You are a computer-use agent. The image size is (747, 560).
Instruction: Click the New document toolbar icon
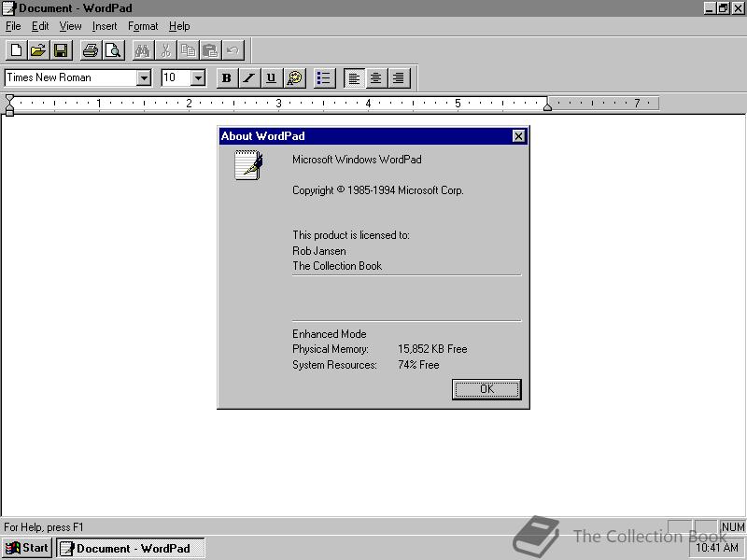click(16, 50)
